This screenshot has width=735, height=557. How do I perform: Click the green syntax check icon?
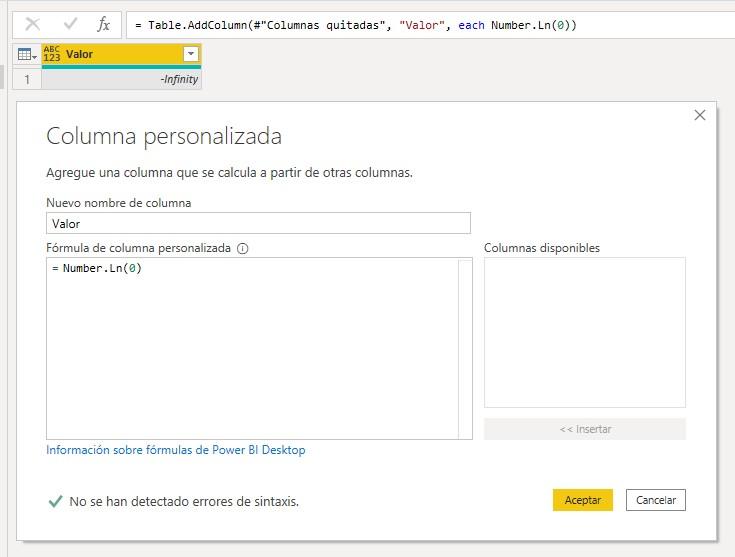(55, 501)
